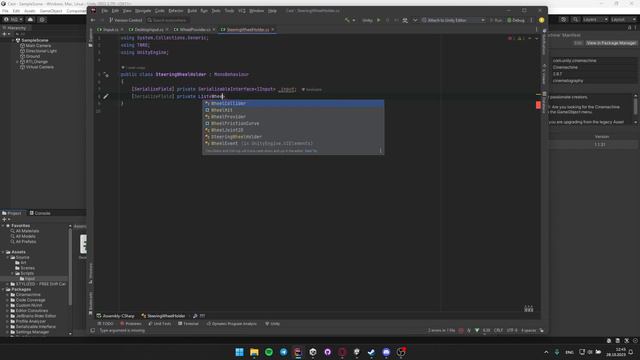
Task: Click the red error stripe marker in editor
Action: click(538, 105)
